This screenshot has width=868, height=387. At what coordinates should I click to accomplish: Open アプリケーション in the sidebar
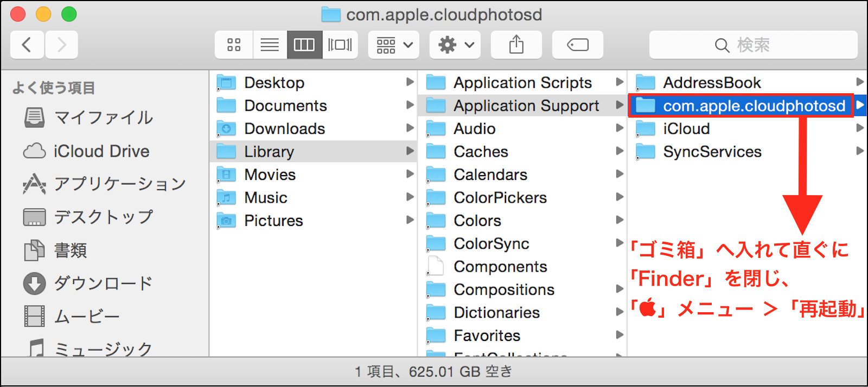104,184
